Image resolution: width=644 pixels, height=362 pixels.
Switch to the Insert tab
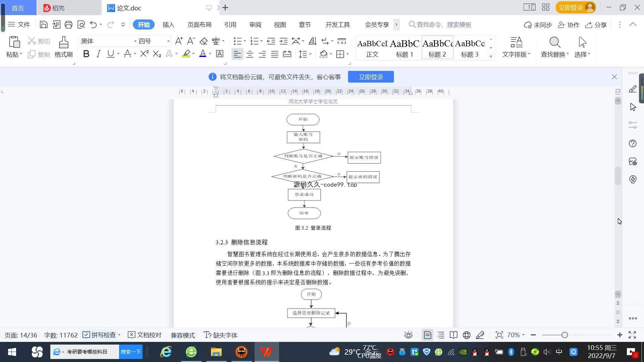pos(168,24)
